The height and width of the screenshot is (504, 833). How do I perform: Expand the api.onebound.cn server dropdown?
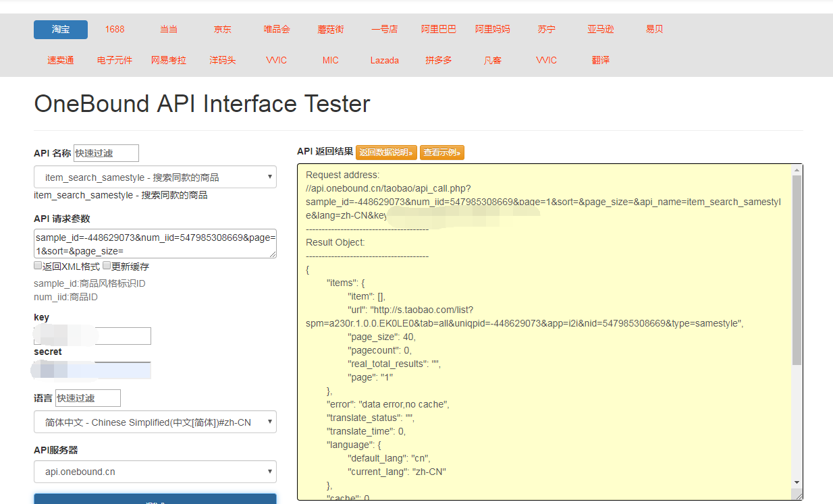(x=155, y=472)
